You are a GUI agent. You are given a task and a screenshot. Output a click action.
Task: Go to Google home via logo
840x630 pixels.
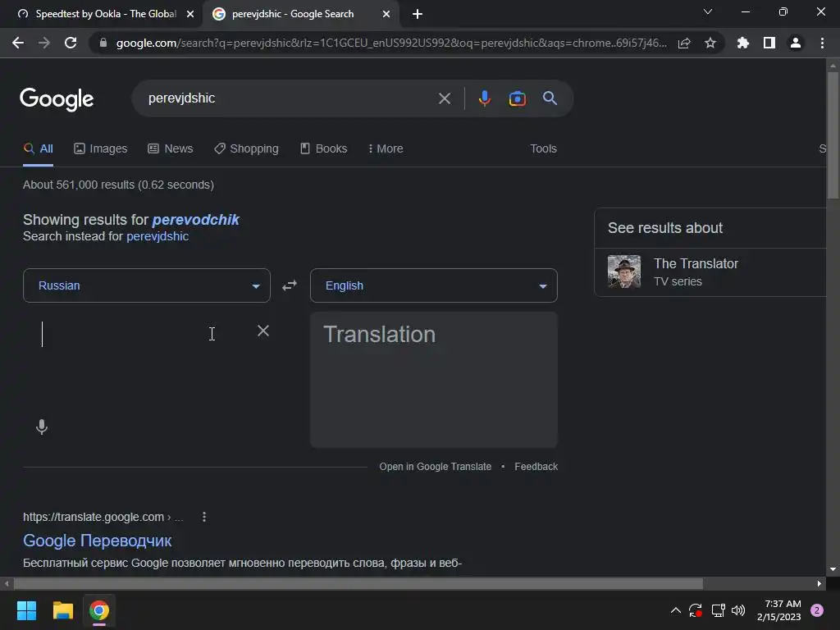coord(57,99)
